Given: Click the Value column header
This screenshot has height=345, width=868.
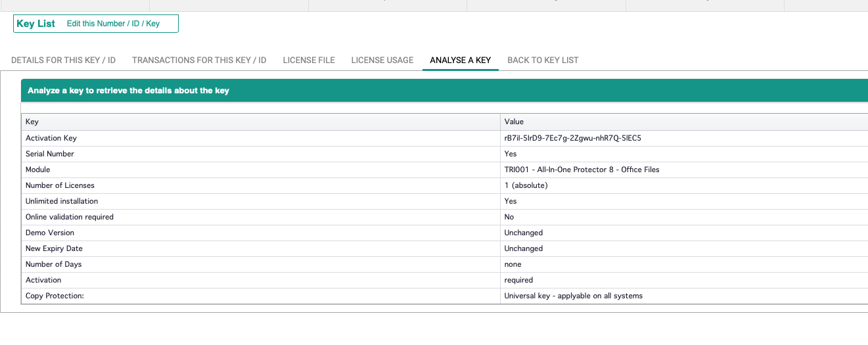Looking at the screenshot, I should 514,122.
